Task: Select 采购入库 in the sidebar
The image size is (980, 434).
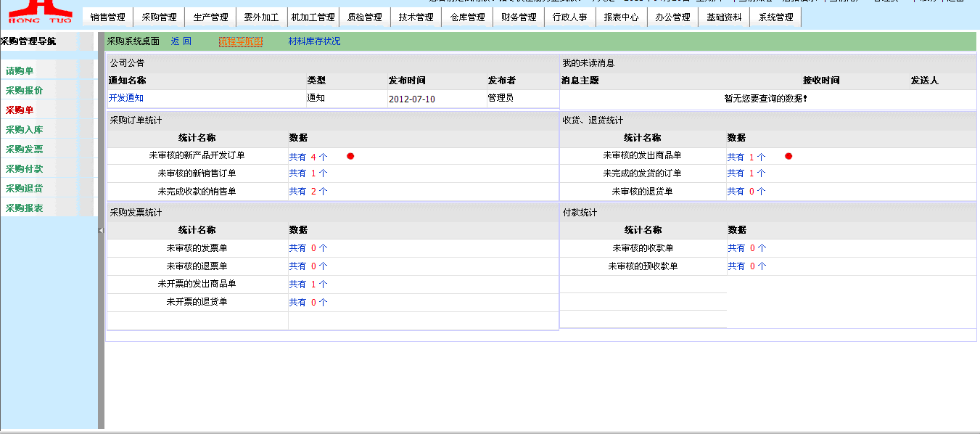Action: tap(24, 130)
